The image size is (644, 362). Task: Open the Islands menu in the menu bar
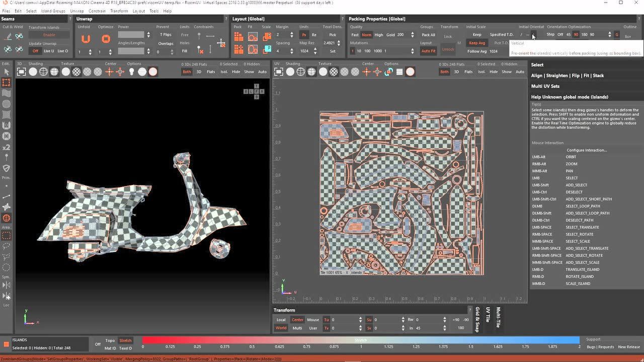[x=53, y=11]
